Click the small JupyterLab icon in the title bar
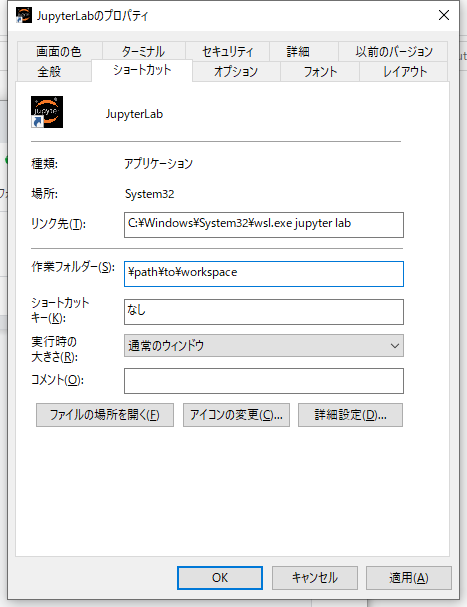 coord(24,15)
